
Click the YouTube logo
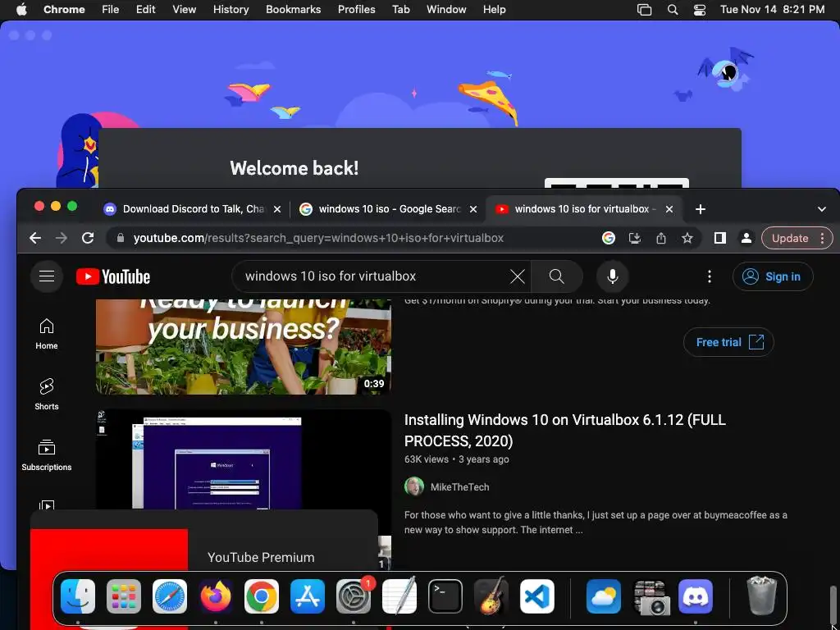point(113,276)
